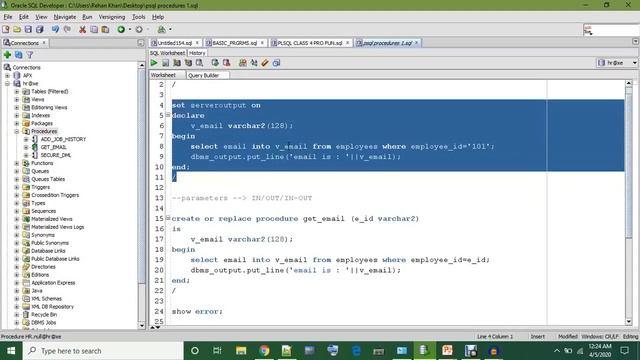Click the To Upper/Lower case icon
This screenshot has height=360, width=640.
click(x=254, y=63)
